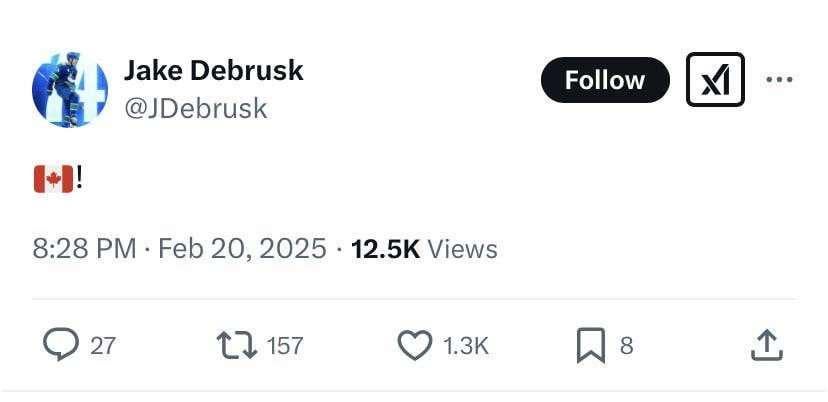Click the reply speech bubble icon
This screenshot has width=828, height=402.
click(61, 345)
